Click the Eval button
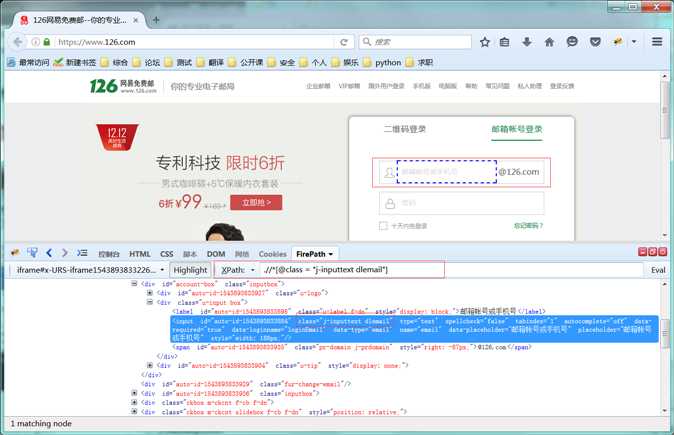The height and width of the screenshot is (435, 674). coord(658,270)
